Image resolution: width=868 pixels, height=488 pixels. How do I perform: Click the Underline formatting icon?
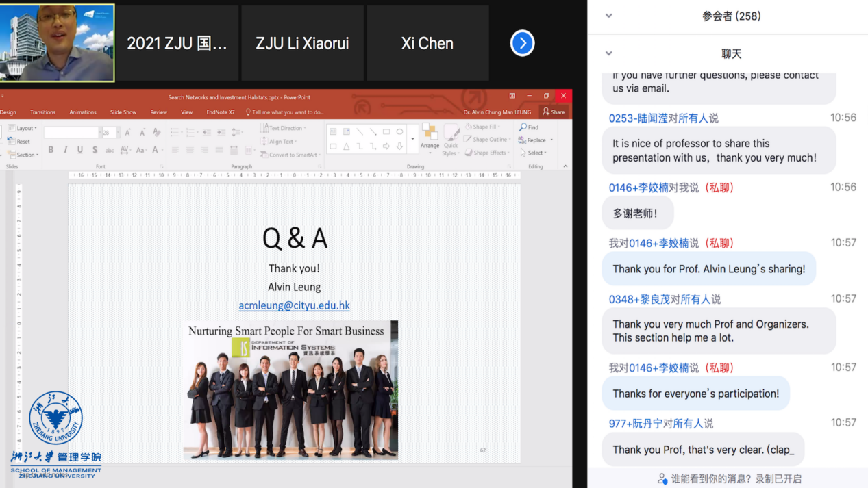click(x=79, y=150)
